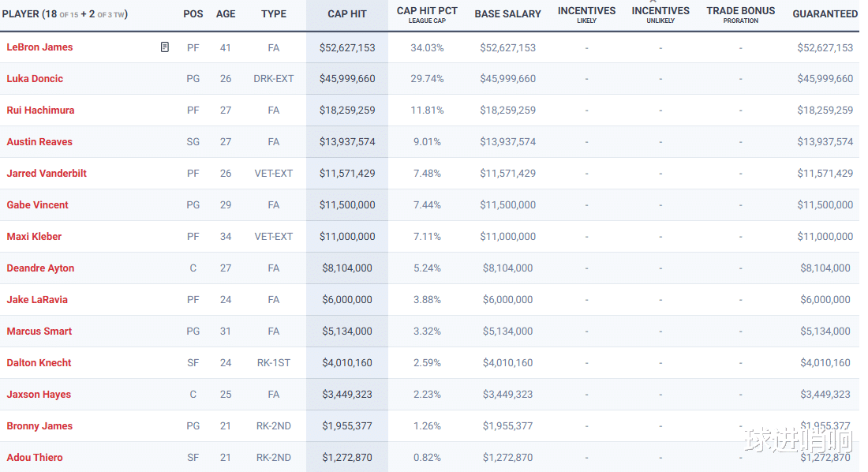Open Luka Doncic's player link
This screenshot has height=472, width=868.
[x=35, y=79]
